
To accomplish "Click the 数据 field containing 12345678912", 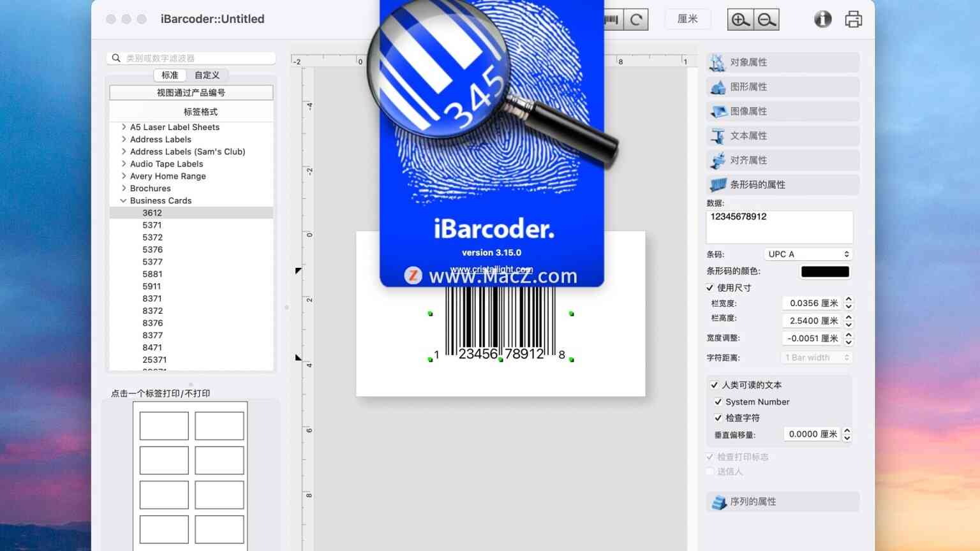I will (x=780, y=226).
